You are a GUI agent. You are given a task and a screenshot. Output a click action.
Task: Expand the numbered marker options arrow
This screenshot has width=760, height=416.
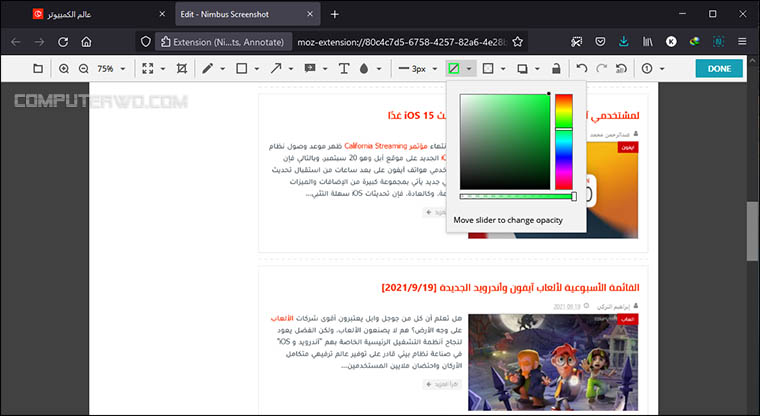click(x=662, y=69)
